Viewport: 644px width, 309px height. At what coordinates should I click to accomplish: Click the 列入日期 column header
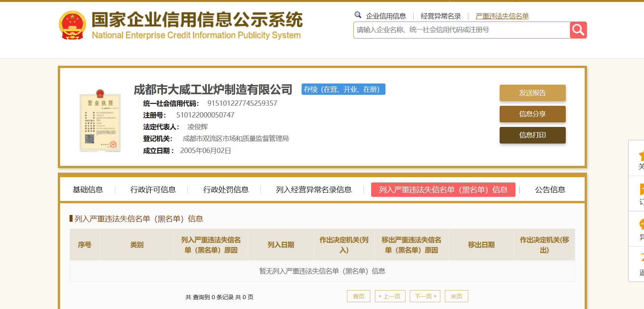click(x=281, y=245)
